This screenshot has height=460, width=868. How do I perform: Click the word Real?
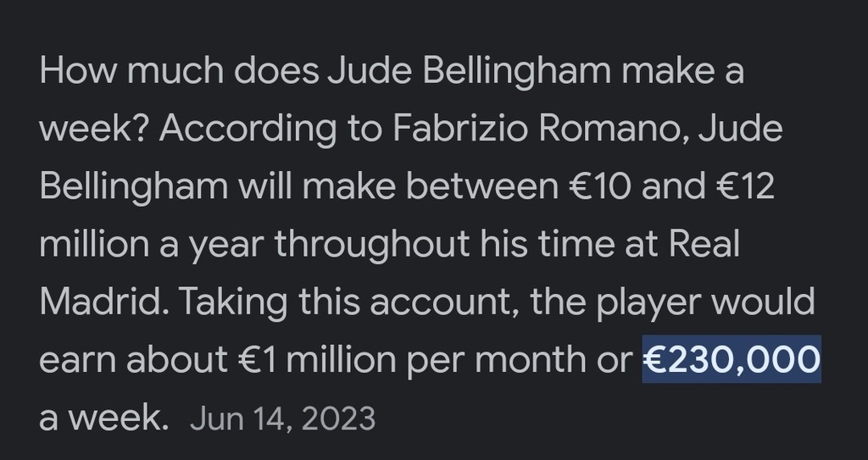tap(704, 245)
